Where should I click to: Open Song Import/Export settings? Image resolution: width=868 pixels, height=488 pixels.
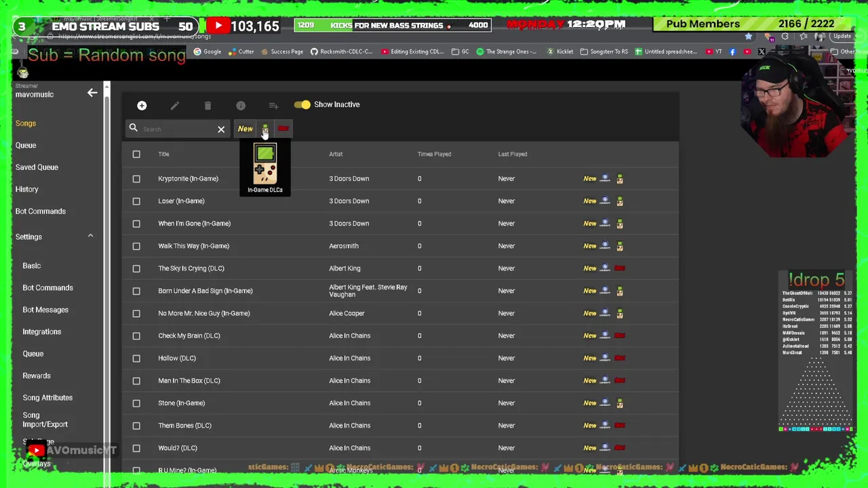click(45, 420)
